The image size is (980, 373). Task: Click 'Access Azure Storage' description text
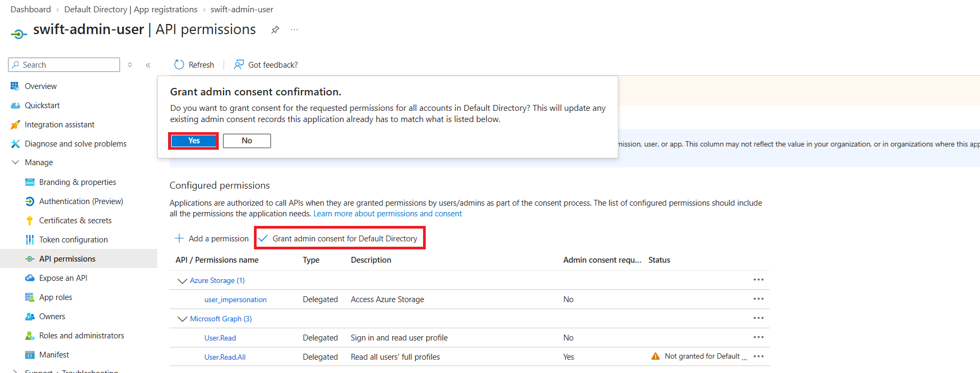387,299
